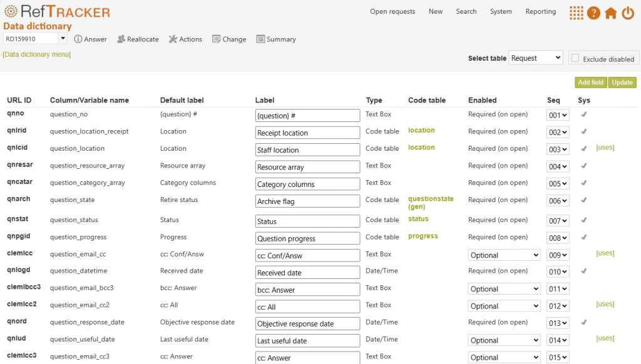The height and width of the screenshot is (364, 641).
Task: Click the Answer info icon
Action: point(78,39)
